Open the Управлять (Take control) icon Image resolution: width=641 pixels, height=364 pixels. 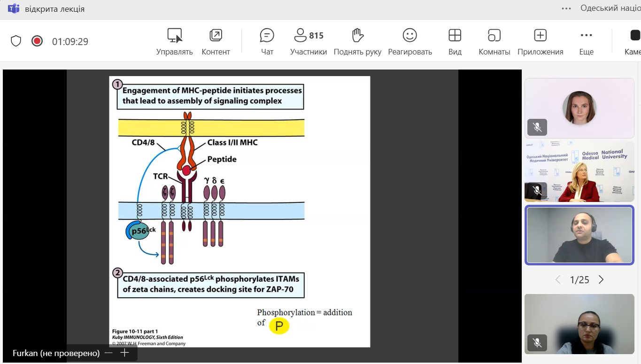pyautogui.click(x=174, y=36)
